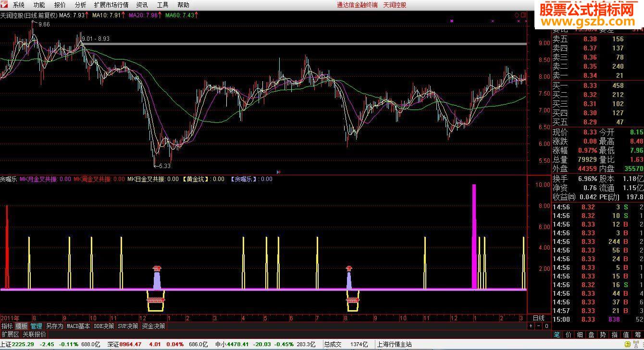Switch the right panel to the 势 tab
644x350 pixels.
(603, 335)
